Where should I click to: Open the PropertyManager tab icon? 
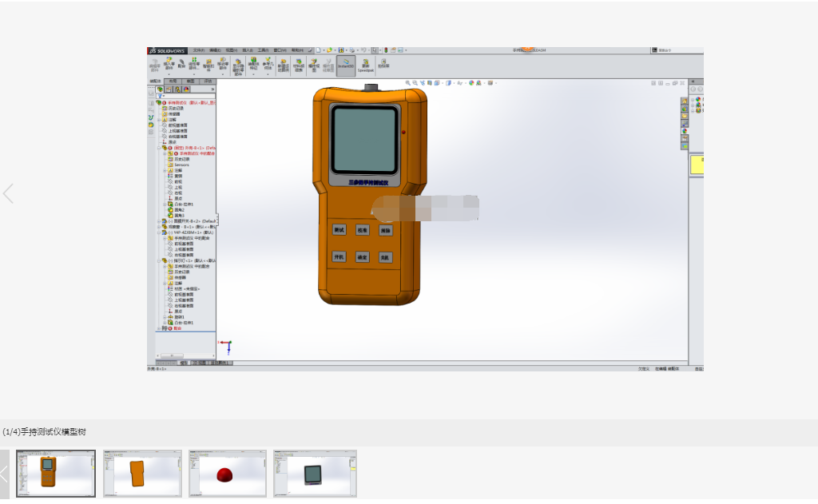coord(169,89)
